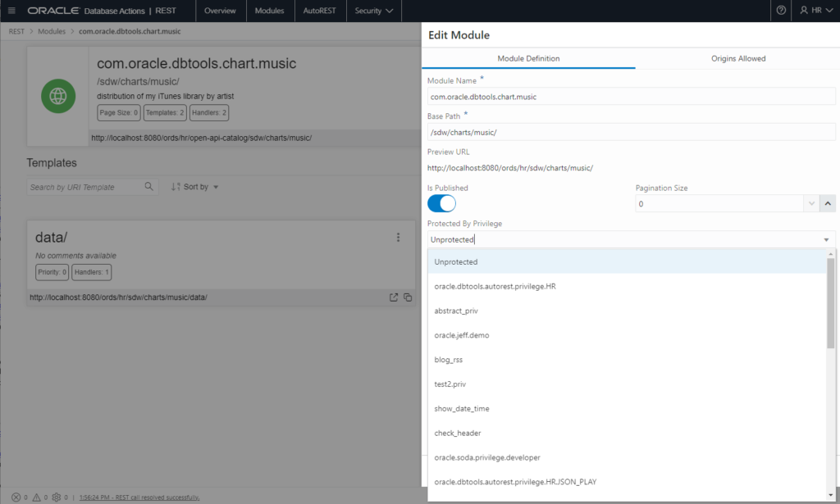The height and width of the screenshot is (504, 840).
Task: Click the Protected By Privilege text box
Action: 624,239
